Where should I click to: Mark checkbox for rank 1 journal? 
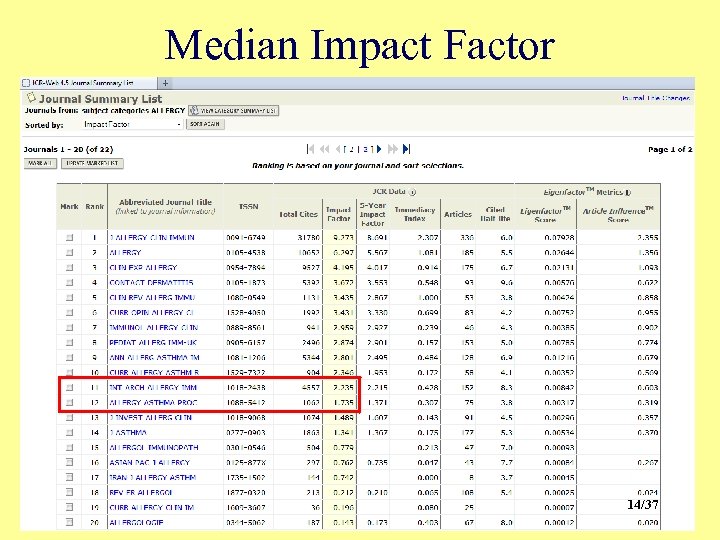(69, 237)
